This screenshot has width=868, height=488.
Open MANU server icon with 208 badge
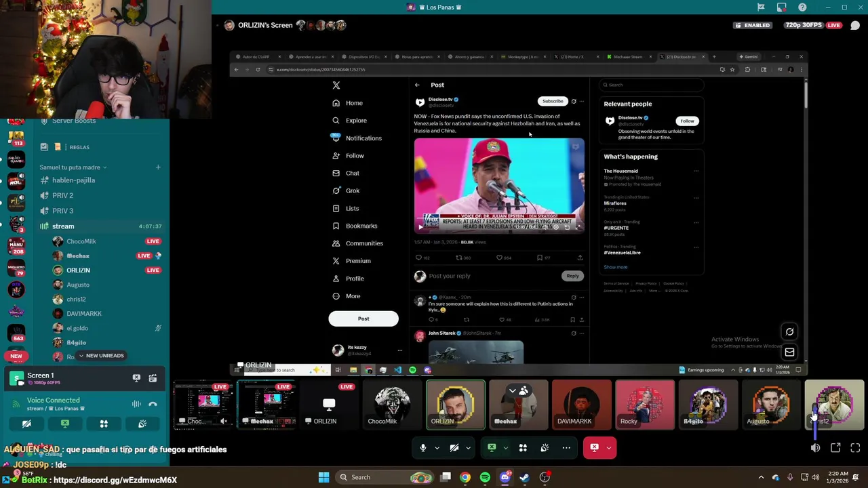(x=16, y=246)
